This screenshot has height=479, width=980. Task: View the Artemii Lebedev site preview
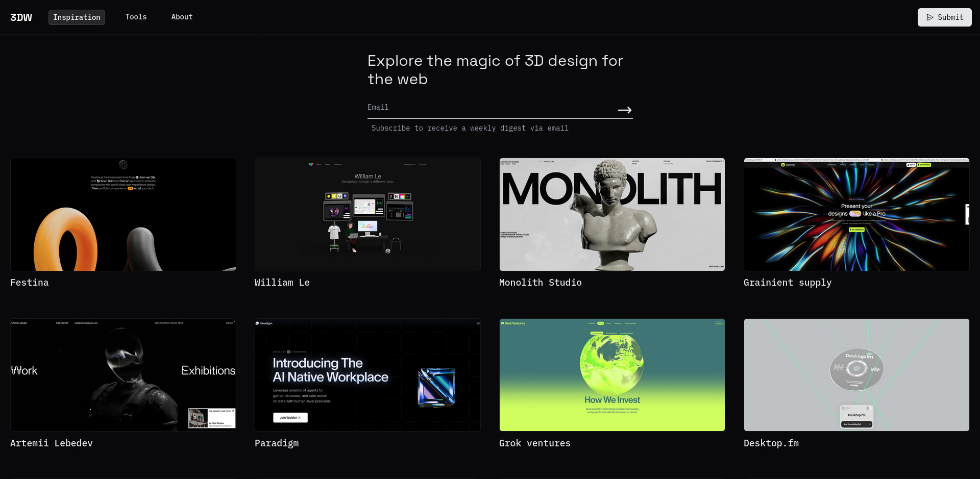click(x=123, y=374)
